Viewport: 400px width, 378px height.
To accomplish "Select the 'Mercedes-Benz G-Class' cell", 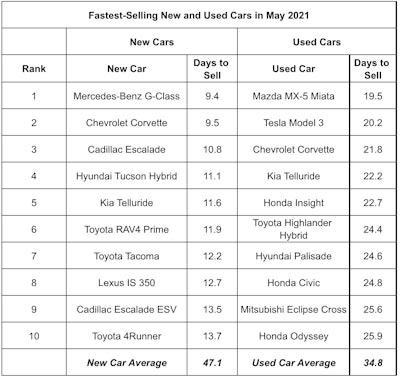I will coord(127,96).
